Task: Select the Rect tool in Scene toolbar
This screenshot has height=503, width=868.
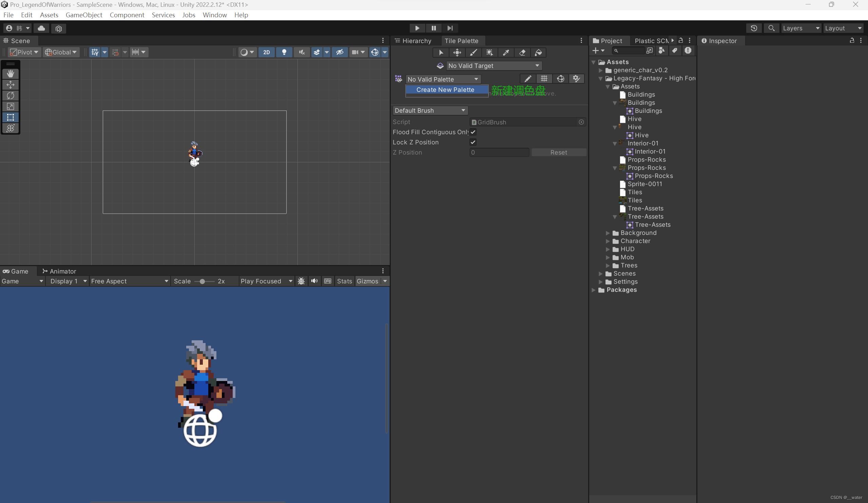Action: click(x=10, y=117)
